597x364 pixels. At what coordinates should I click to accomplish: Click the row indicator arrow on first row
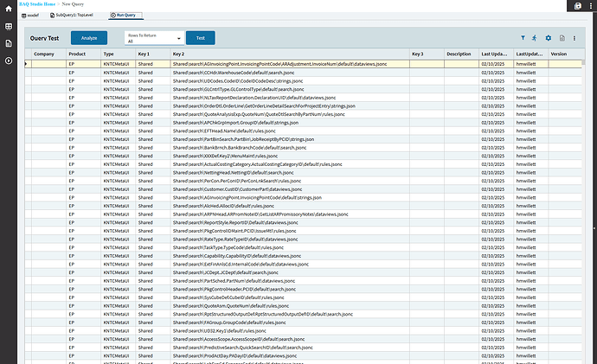26,64
